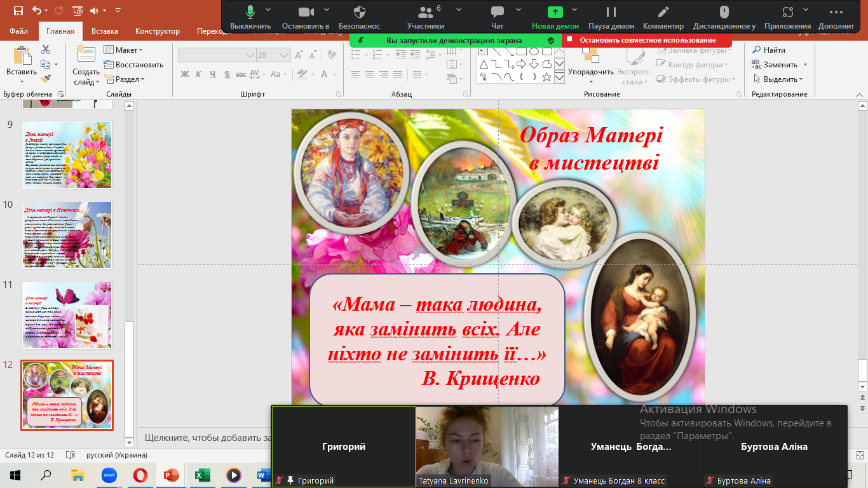Open the Zoom Чат chat icon
The image size is (868, 488).
(498, 11)
